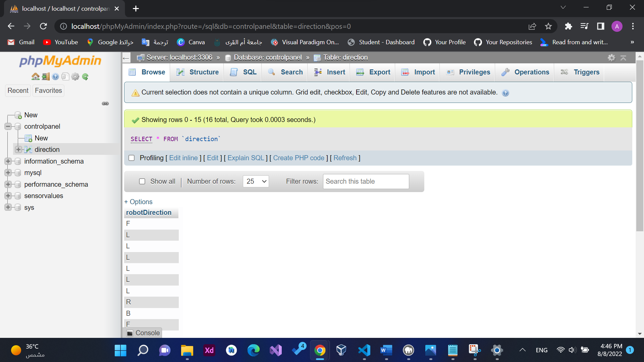Viewport: 644px width, 362px height.
Task: Open phpMyAdmin documentation via question mark icon
Action: tap(55, 76)
